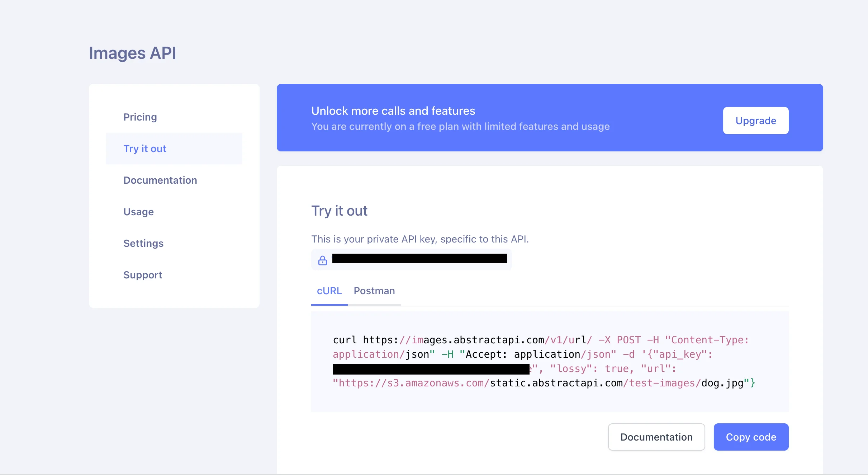Screen dimensions: 868x475
Task: Click the Images API page heading
Action: point(133,52)
